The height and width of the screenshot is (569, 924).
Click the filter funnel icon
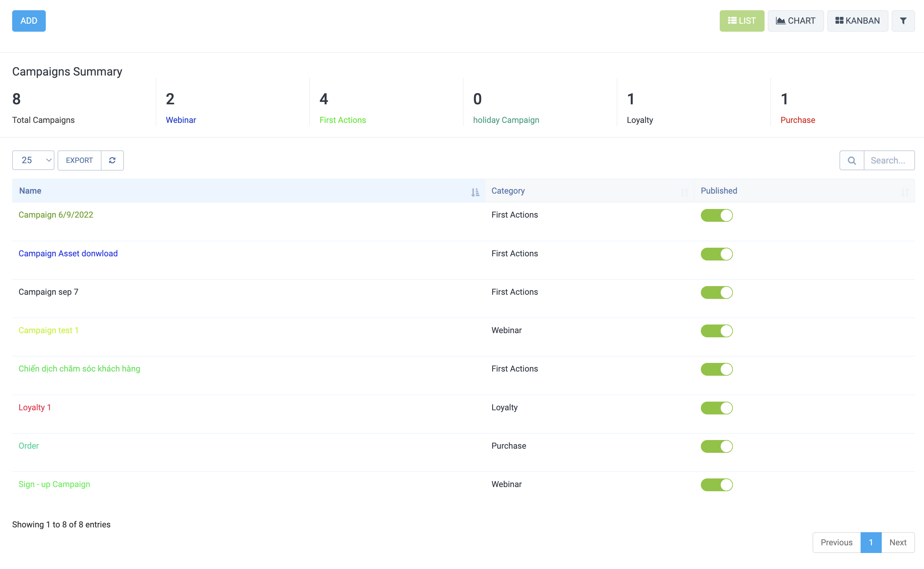click(903, 21)
